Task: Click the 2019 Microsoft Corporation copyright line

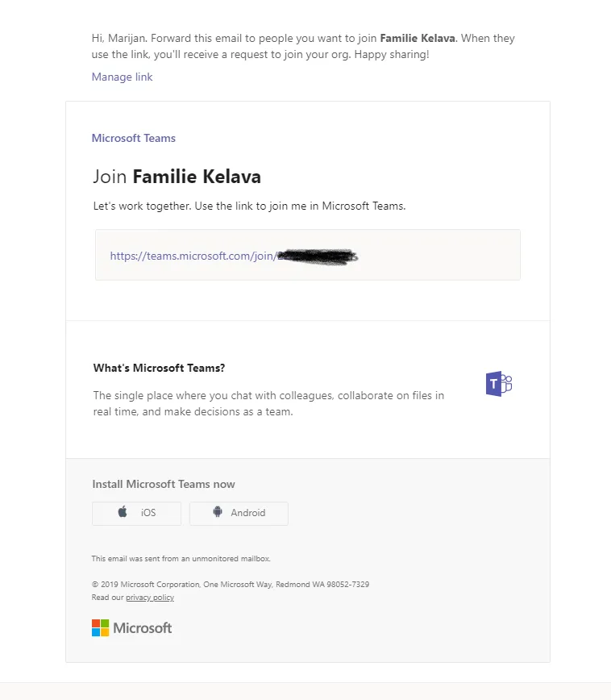Action: click(x=231, y=585)
